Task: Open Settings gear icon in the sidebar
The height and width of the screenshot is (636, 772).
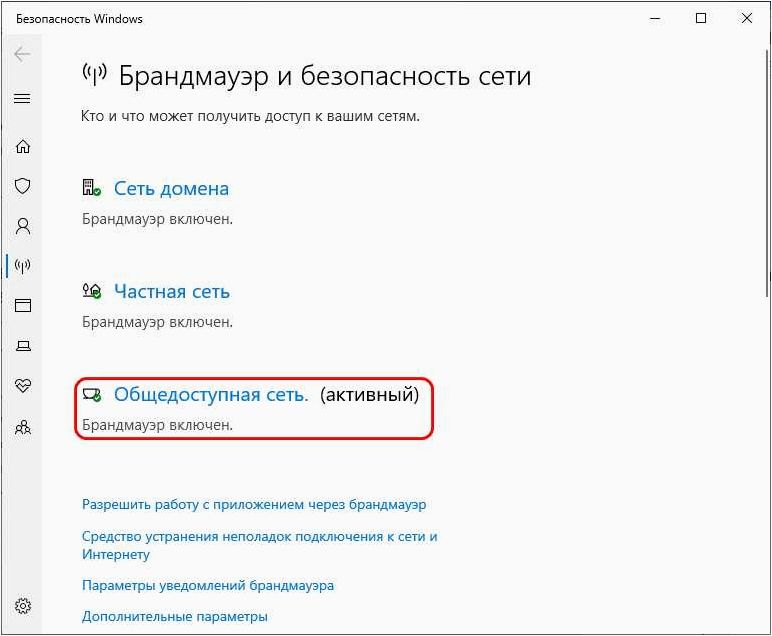Action: click(23, 605)
